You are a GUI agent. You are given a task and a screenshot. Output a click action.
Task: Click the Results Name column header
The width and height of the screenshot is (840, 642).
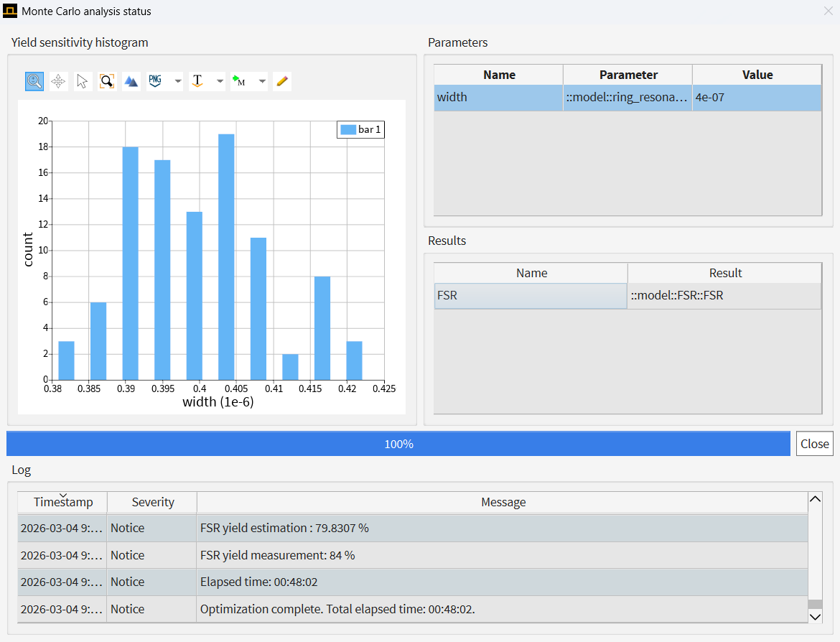coord(531,274)
